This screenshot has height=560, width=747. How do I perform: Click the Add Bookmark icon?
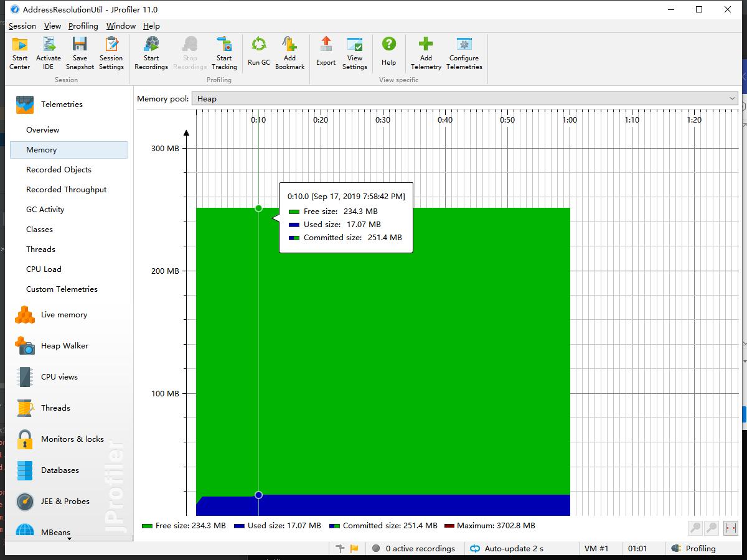point(289,52)
